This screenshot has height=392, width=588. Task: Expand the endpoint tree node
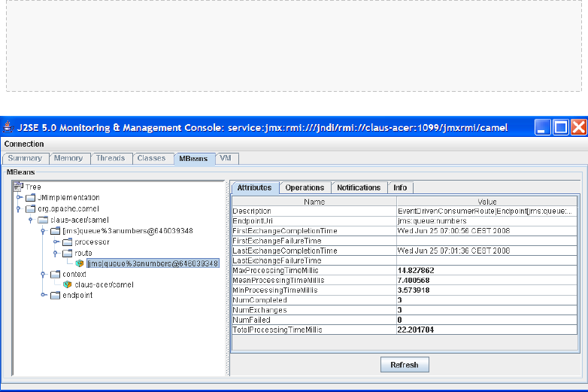pos(44,295)
